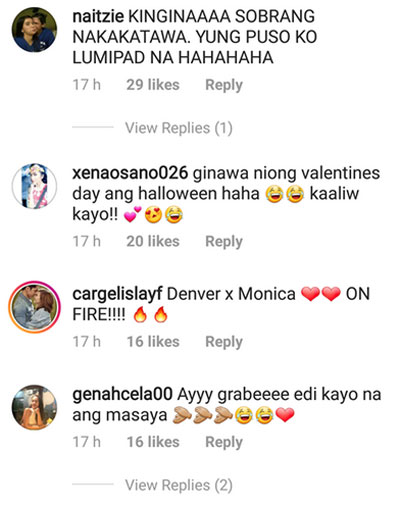Image resolution: width=400 pixels, height=506 pixels.
Task: View 16 likes on genahcela00's comment
Action: 153,442
